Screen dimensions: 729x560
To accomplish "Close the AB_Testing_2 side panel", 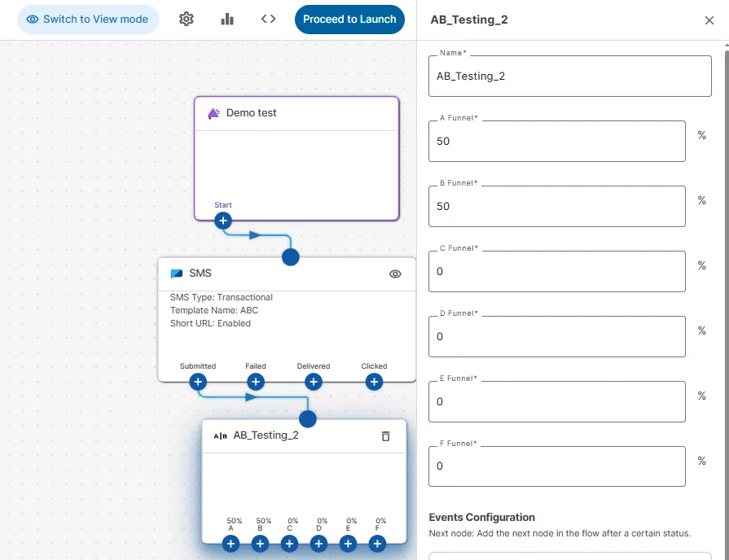I will [x=709, y=20].
